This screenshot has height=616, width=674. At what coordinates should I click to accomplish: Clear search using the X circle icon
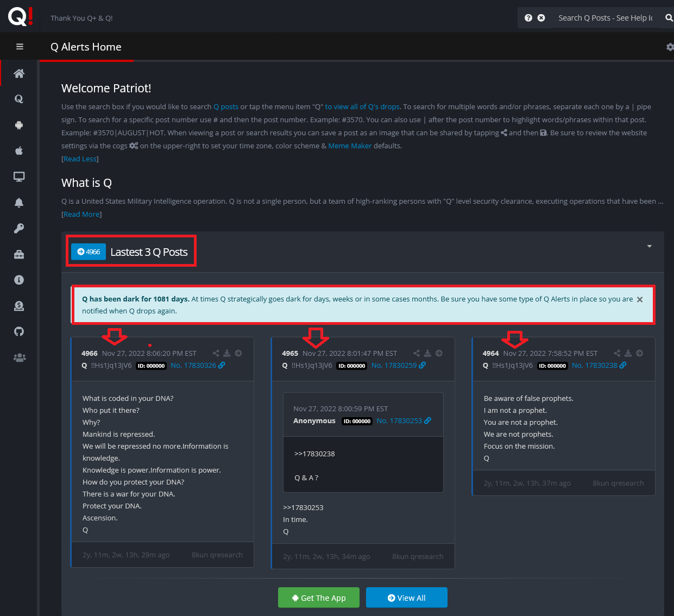click(541, 18)
